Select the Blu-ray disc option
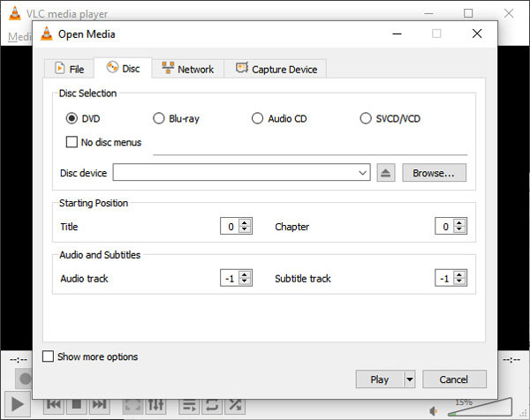Viewport: 530px width, 420px height. [158, 118]
